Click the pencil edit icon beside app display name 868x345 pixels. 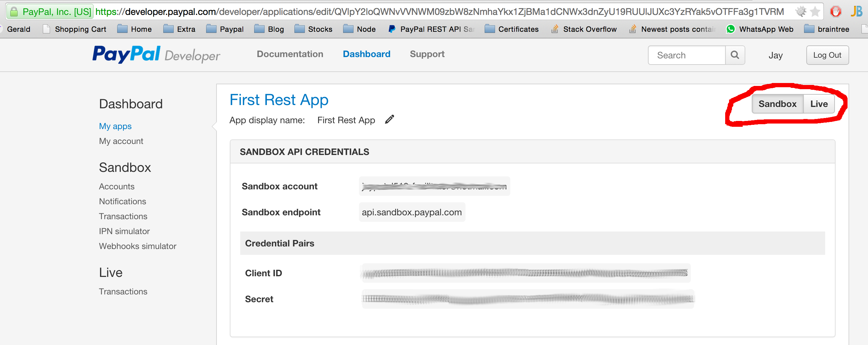click(390, 120)
